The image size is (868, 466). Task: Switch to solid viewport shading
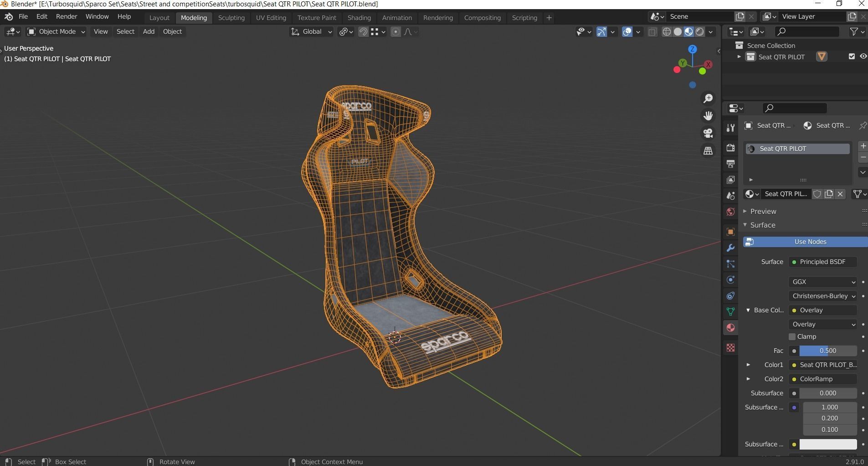[678, 31]
